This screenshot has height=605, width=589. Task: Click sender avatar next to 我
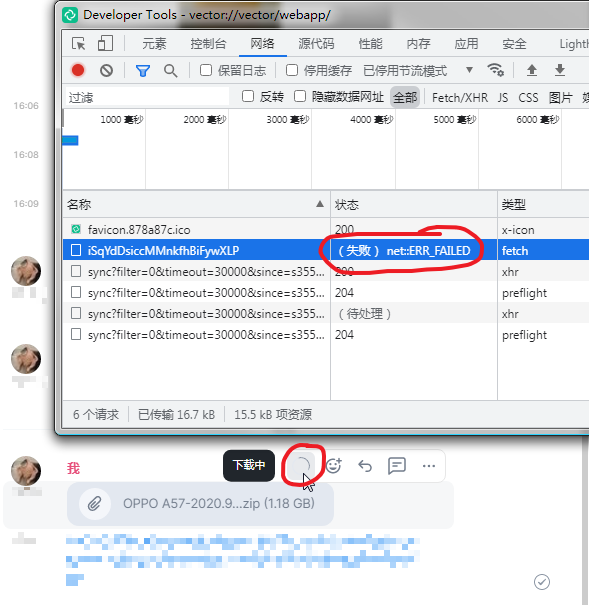pyautogui.click(x=26, y=471)
